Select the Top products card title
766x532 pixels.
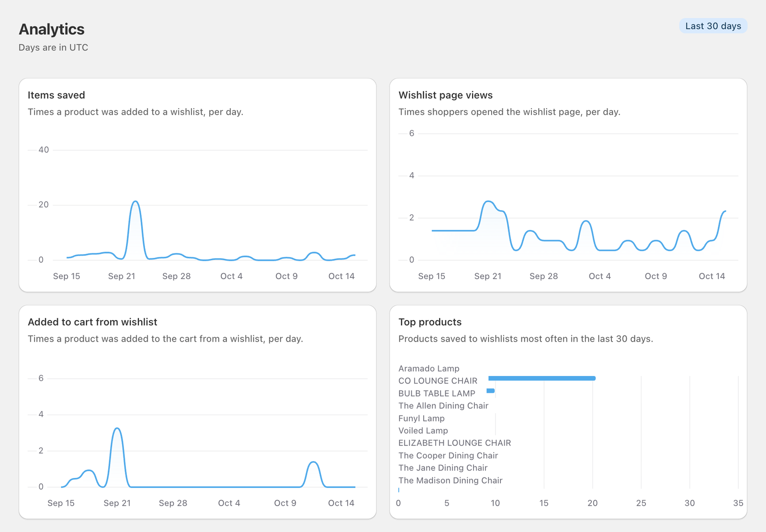pos(430,322)
